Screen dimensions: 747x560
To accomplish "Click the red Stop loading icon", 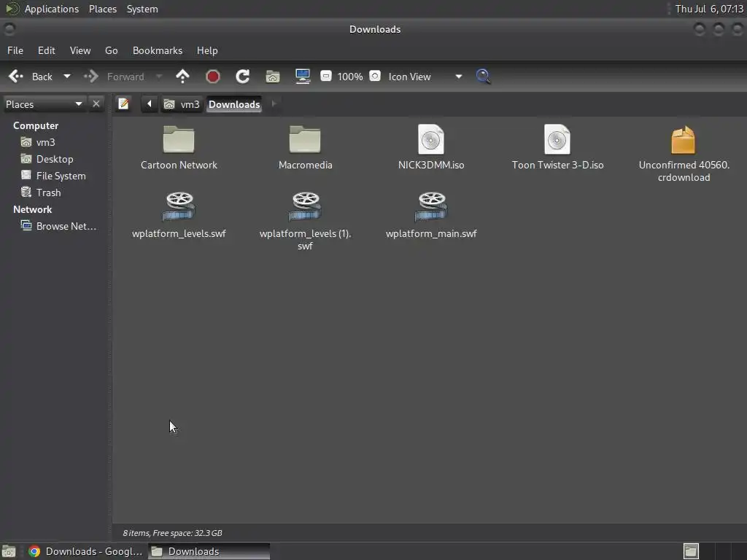I will tap(213, 76).
